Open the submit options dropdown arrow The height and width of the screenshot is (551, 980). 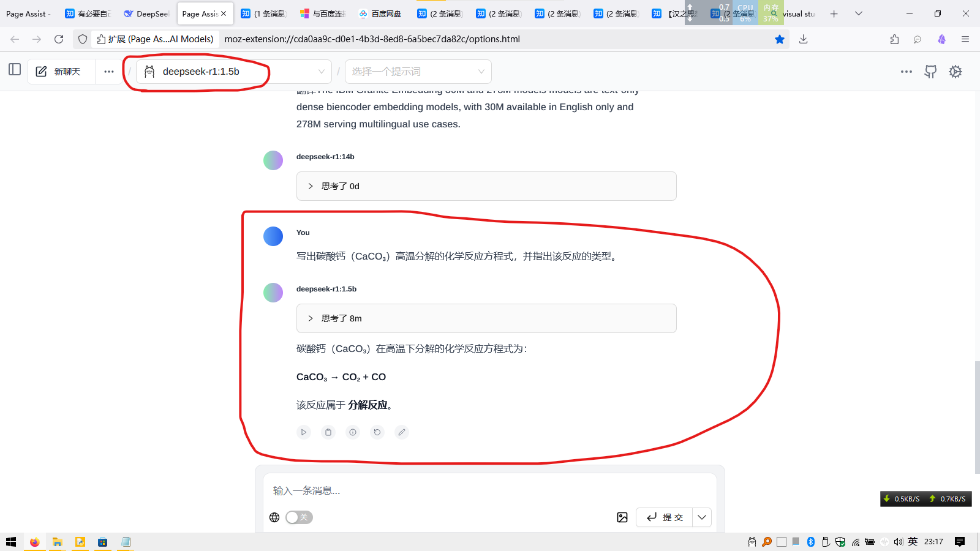click(x=702, y=517)
